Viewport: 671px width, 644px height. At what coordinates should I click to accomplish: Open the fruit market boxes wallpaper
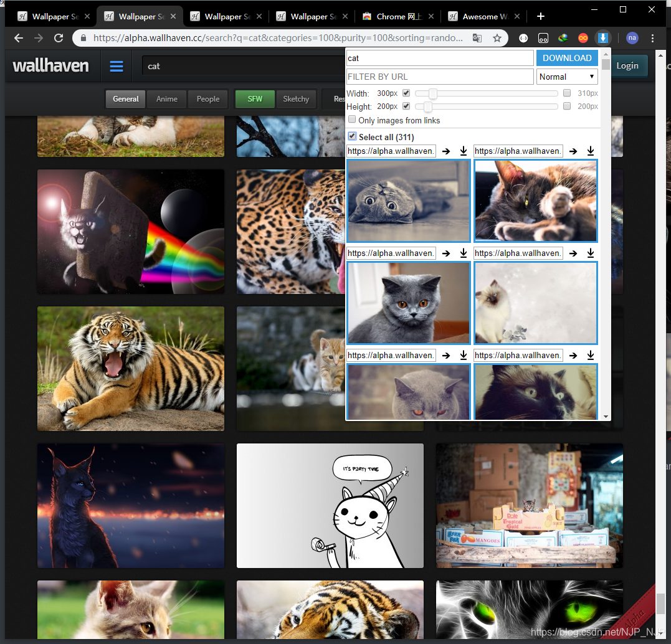pos(530,505)
